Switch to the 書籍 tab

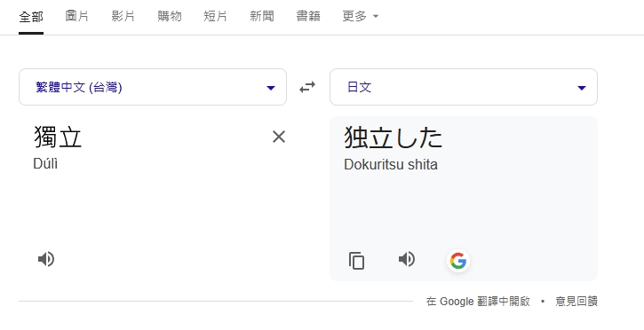[x=308, y=16]
